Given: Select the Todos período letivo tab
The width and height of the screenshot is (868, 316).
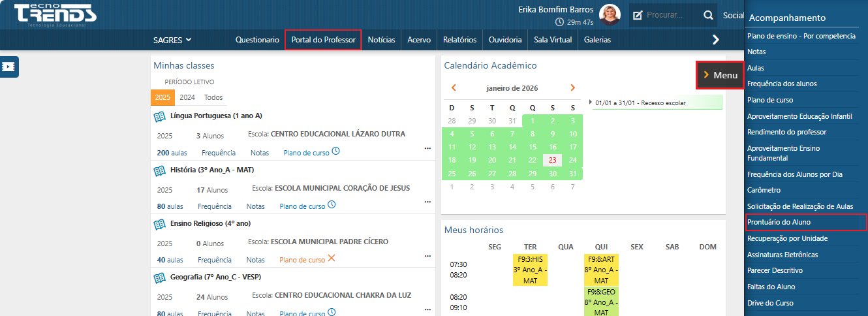Looking at the screenshot, I should [213, 97].
